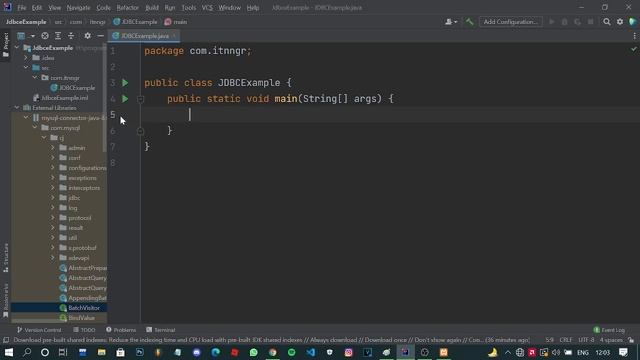This screenshot has height=360, width=640.
Task: Collapse the com.itnngr package
Action: coord(35,78)
